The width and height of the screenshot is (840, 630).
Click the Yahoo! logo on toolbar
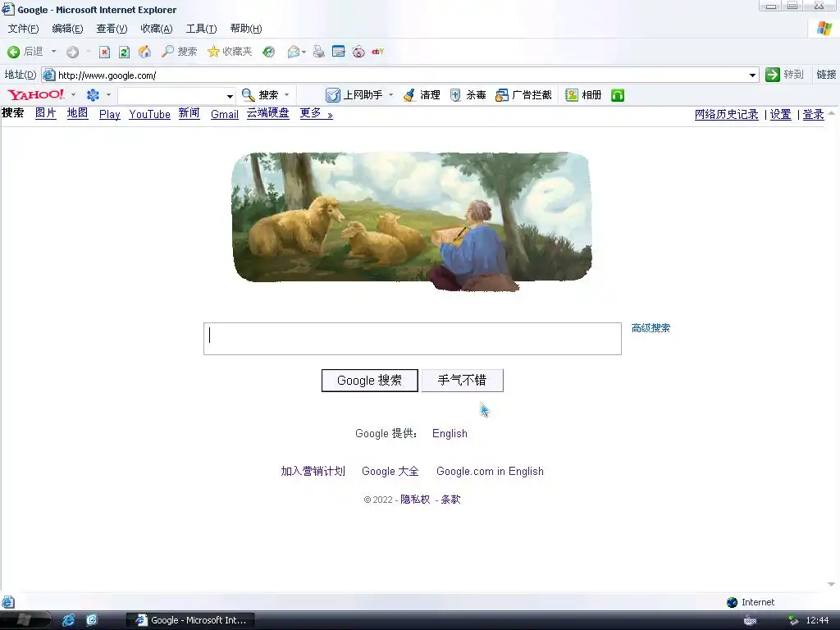click(35, 95)
